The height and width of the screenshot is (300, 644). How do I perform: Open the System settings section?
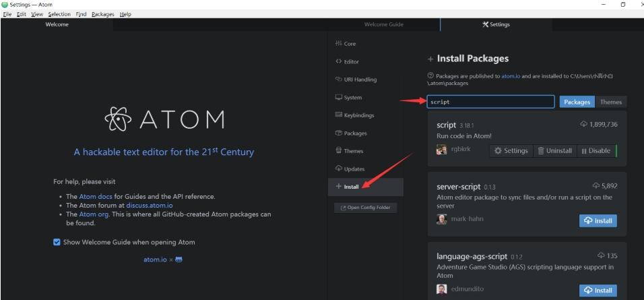click(349, 97)
